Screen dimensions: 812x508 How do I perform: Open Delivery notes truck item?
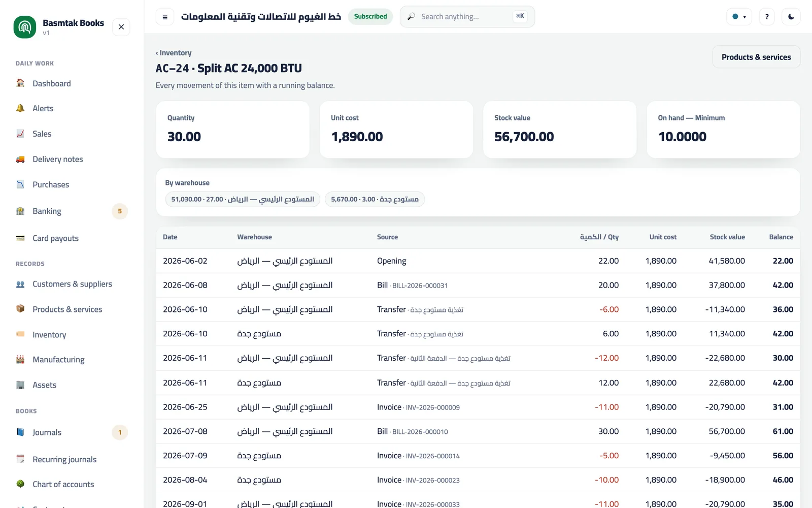(x=71, y=159)
